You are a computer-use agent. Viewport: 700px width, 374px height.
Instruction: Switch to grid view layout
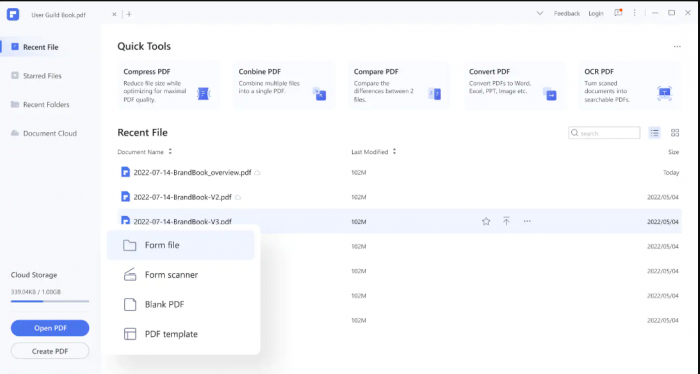point(675,133)
